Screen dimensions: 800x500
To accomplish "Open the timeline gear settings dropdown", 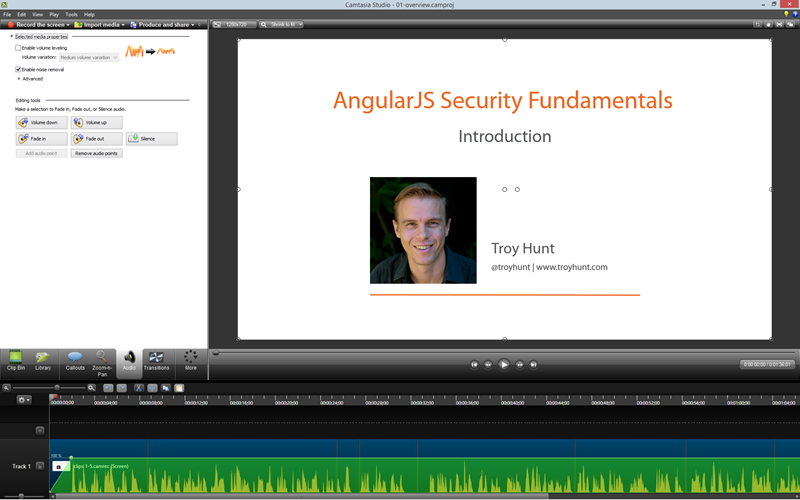I will coord(24,400).
